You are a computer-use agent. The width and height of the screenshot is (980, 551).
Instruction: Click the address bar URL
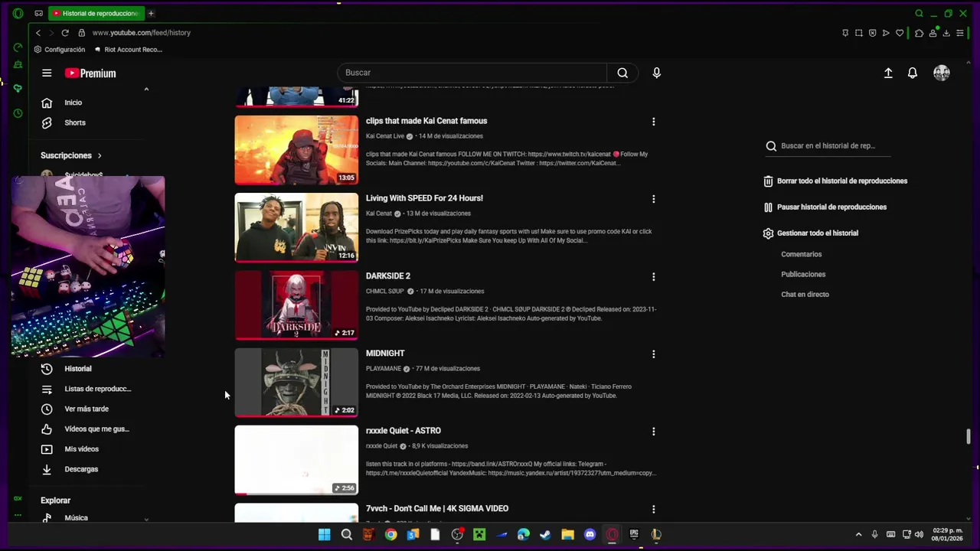tap(142, 33)
